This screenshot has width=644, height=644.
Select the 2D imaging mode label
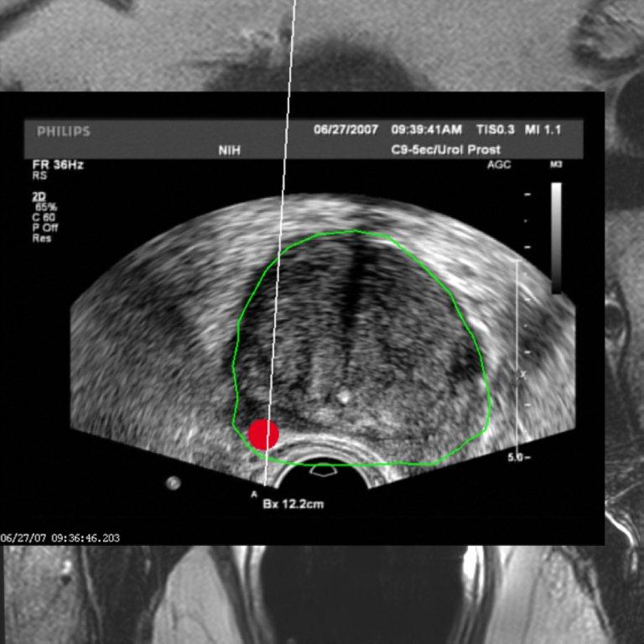pos(39,196)
